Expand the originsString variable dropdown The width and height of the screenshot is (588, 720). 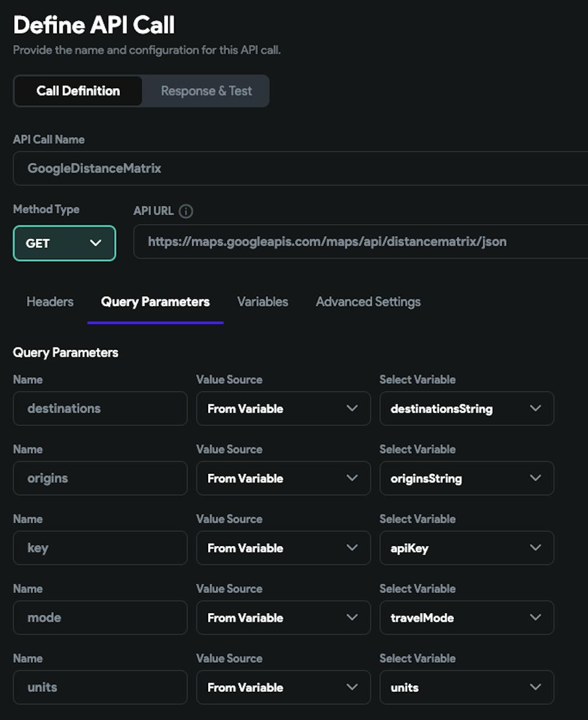pyautogui.click(x=466, y=478)
